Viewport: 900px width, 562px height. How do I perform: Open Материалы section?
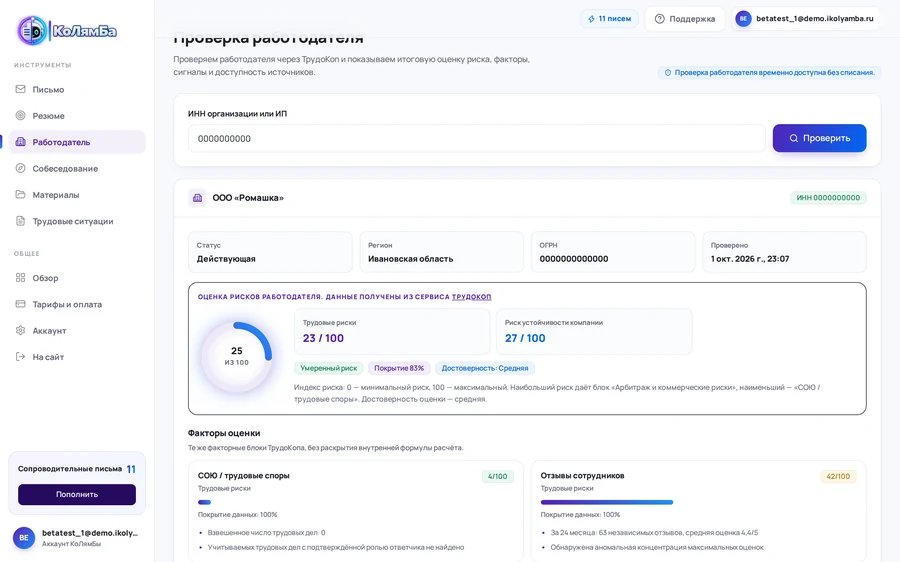click(x=77, y=195)
